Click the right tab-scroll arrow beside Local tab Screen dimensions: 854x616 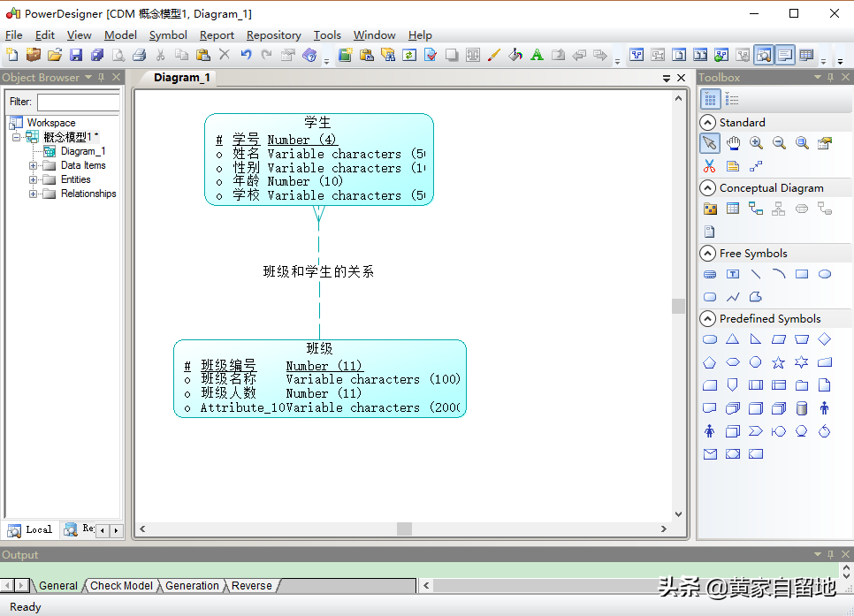click(116, 529)
